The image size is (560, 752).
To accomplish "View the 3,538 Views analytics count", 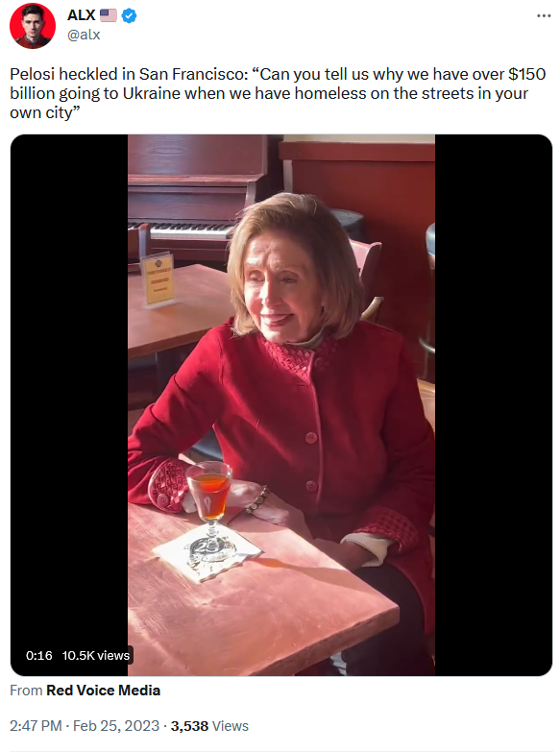I will pos(209,726).
